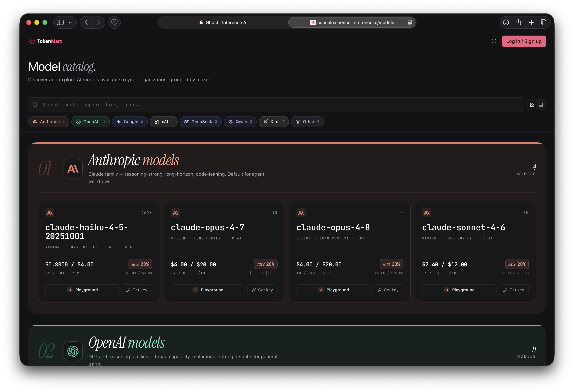The image size is (574, 392).
Task: Show the tab overview
Action: (544, 22)
